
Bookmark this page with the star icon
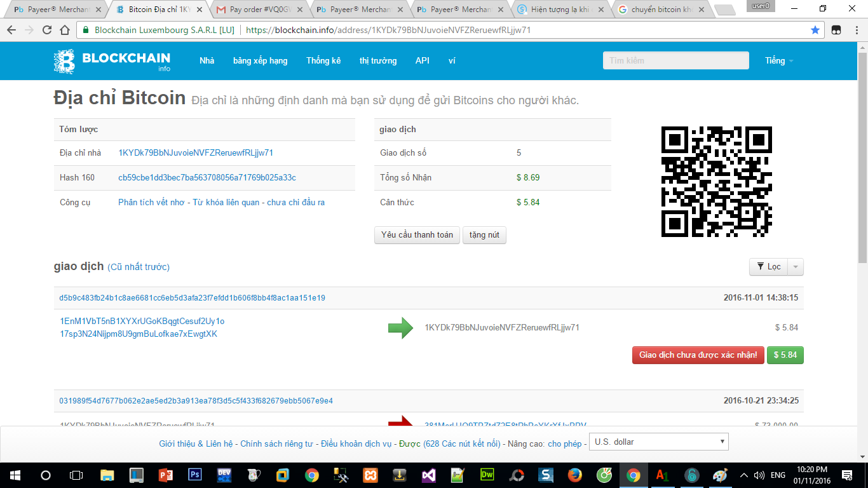815,30
